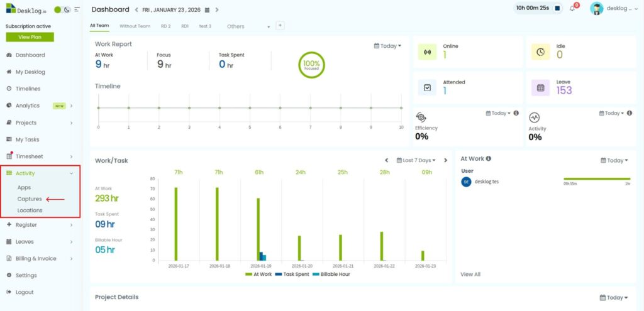Click the tall green bar for 2026-01-17
This screenshot has height=311, width=644.
(176, 224)
